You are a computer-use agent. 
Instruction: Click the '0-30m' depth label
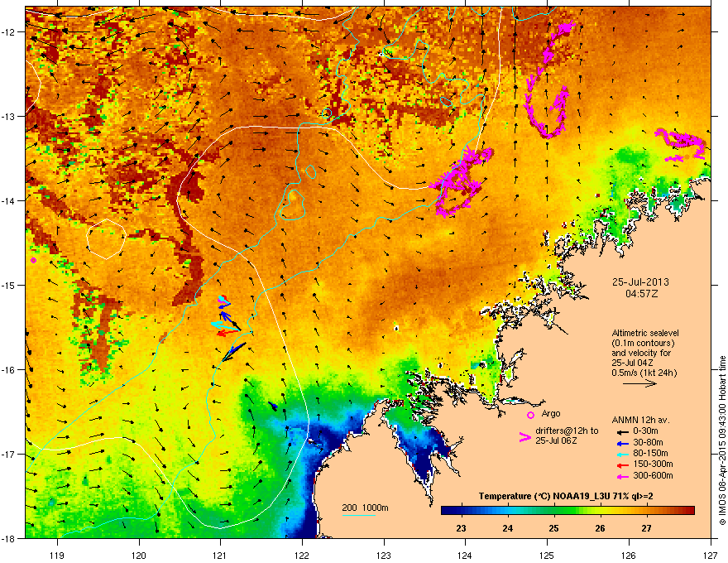point(646,431)
